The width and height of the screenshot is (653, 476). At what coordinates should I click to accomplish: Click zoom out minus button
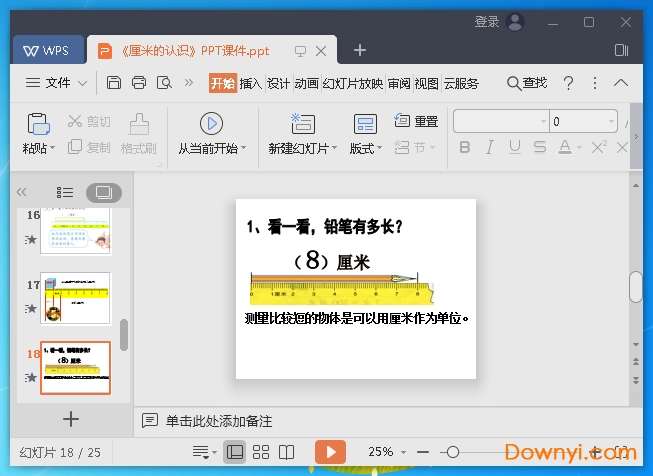pos(423,452)
